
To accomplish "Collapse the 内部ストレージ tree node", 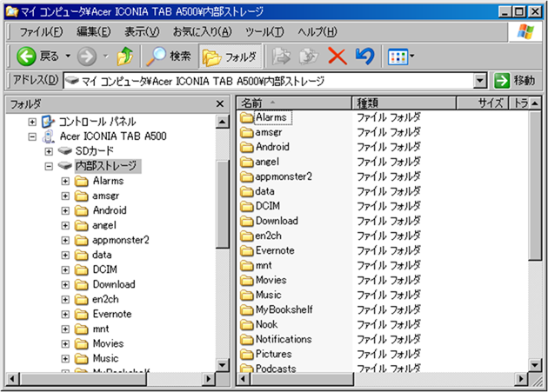I will 49,166.
